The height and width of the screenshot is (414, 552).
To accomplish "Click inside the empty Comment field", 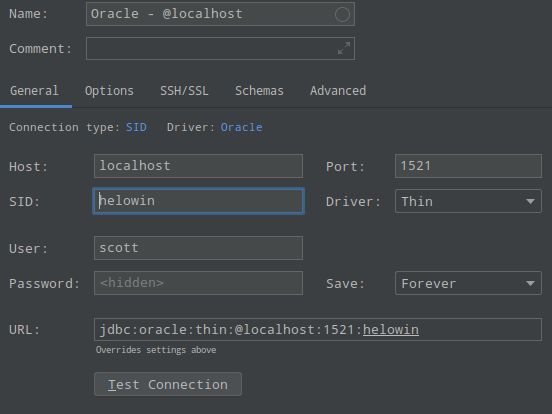I will tap(211, 48).
